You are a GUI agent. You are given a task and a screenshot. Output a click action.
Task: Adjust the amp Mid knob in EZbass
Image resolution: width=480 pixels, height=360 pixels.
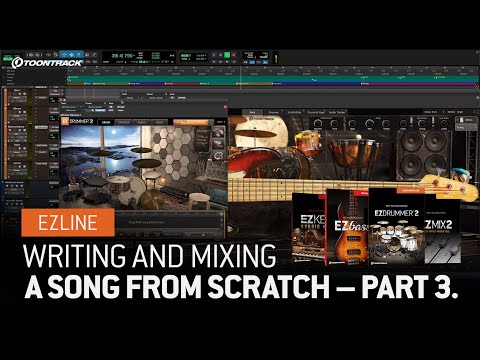tap(369, 124)
